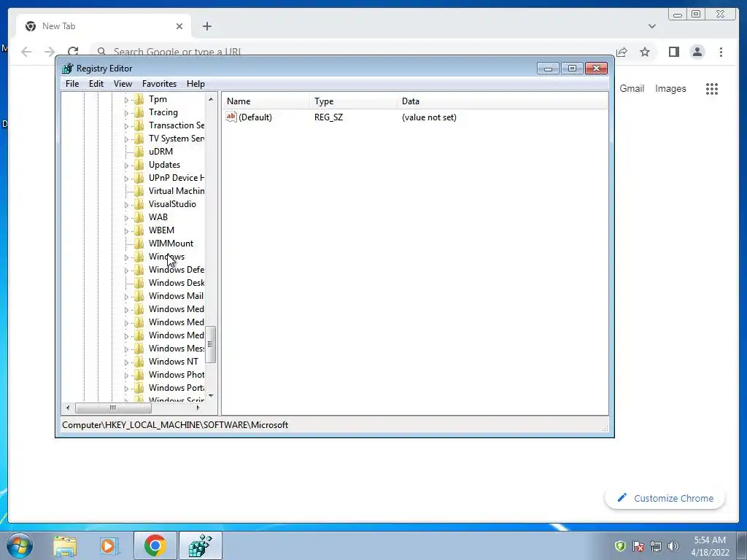Open Chrome's three-dot menu
Viewport: 747px width, 560px height.
721,52
